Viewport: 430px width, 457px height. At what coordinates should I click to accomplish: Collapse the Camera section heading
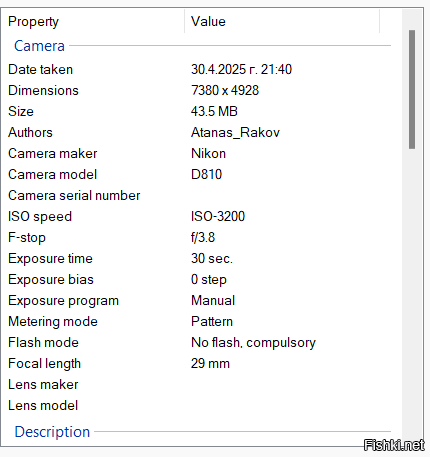pyautogui.click(x=39, y=46)
